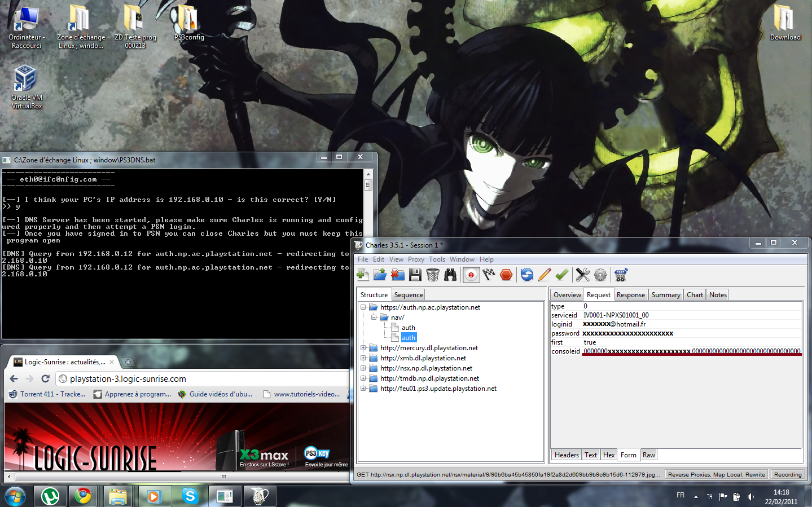
Task: Click the shopping cart purchase icon
Action: [x=621, y=275]
